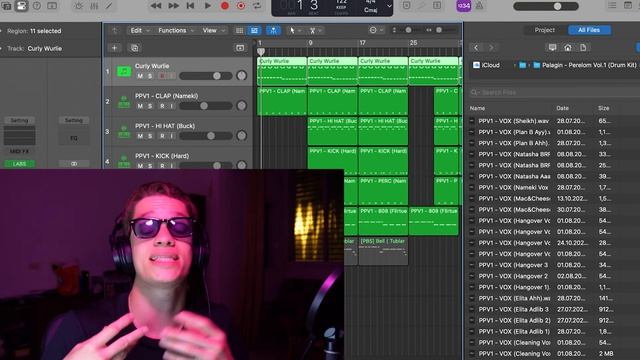This screenshot has height=360, width=640.
Task: Show Computer location in browser
Action: [x=552, y=48]
